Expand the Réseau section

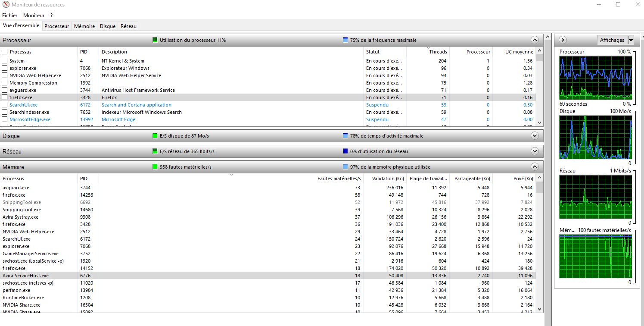(535, 151)
